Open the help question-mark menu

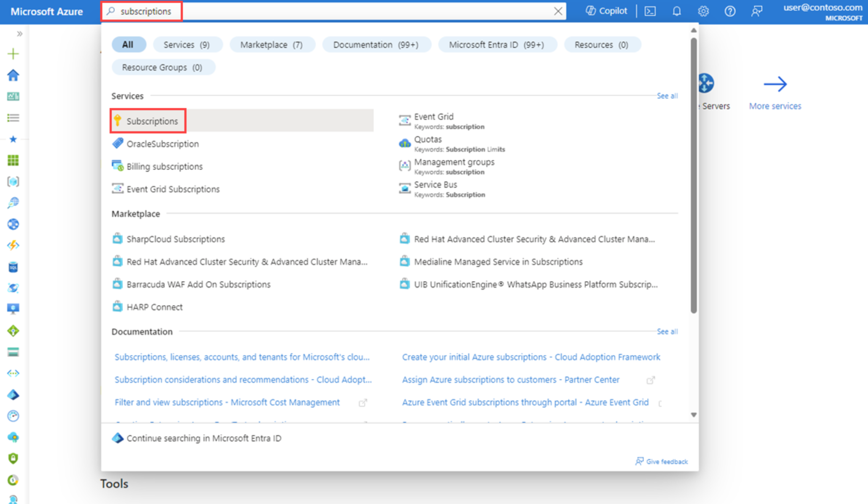730,11
